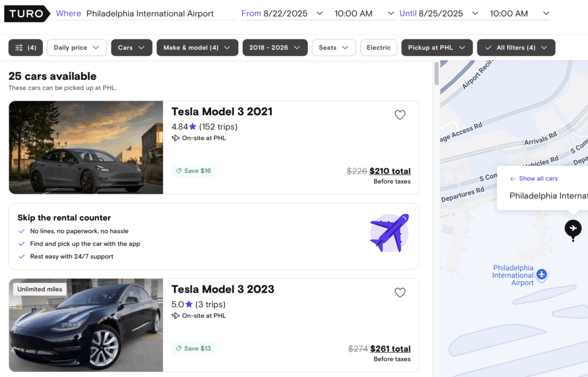Click the Save $16 discount tag
Viewport: 588px width, 377px height.
tap(194, 171)
